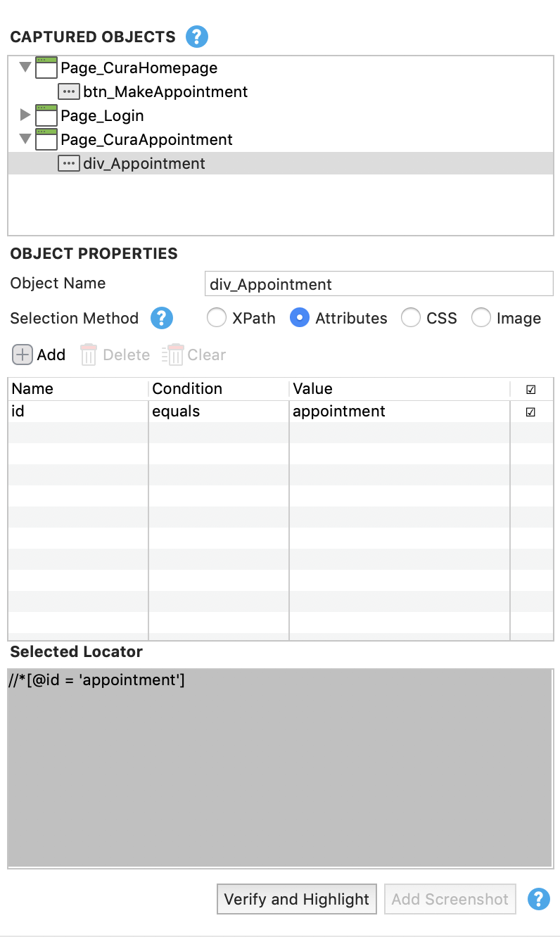Click the Page_CuraHomepage page icon
The image size is (560, 937).
point(46,68)
